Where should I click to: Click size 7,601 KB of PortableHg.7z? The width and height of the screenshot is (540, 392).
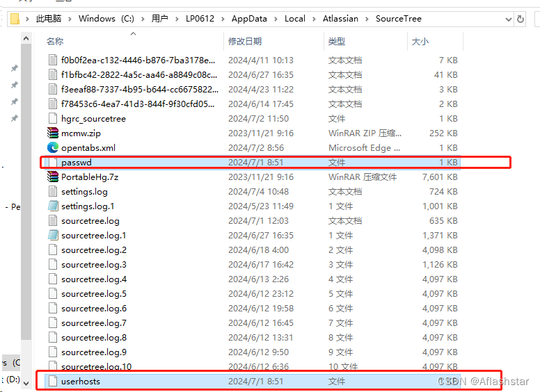pos(440,177)
